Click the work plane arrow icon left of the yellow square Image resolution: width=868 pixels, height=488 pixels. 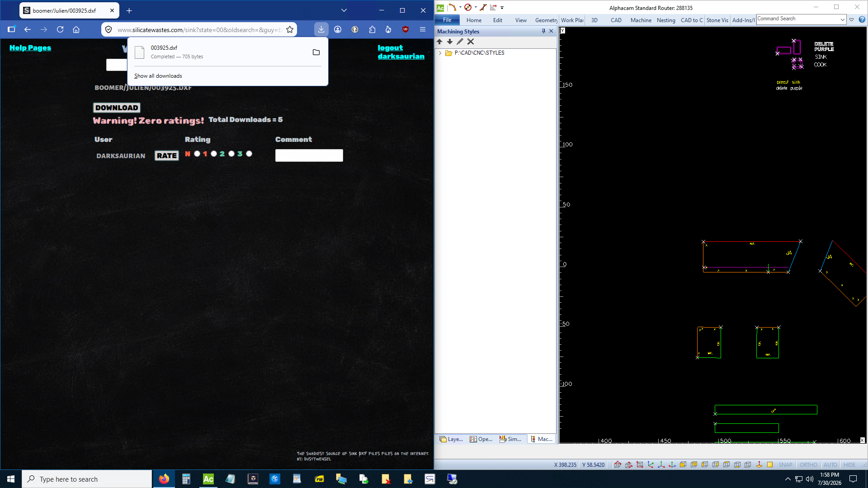(759, 465)
